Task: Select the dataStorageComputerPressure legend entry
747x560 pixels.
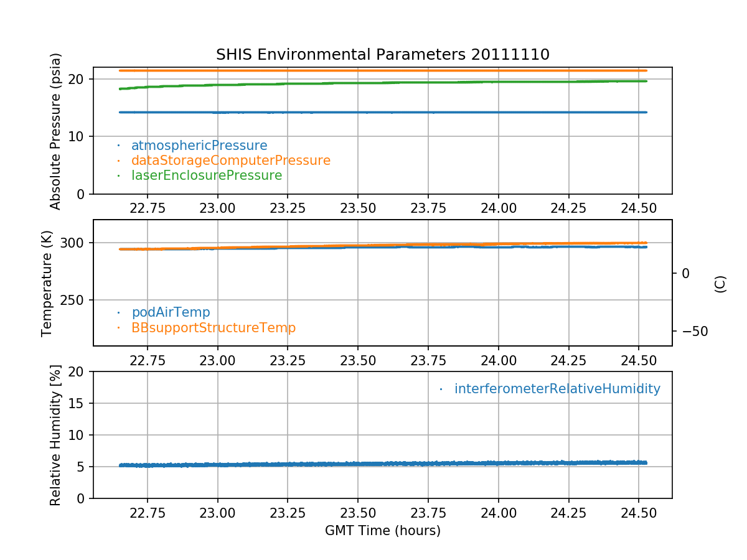Action: coord(230,161)
